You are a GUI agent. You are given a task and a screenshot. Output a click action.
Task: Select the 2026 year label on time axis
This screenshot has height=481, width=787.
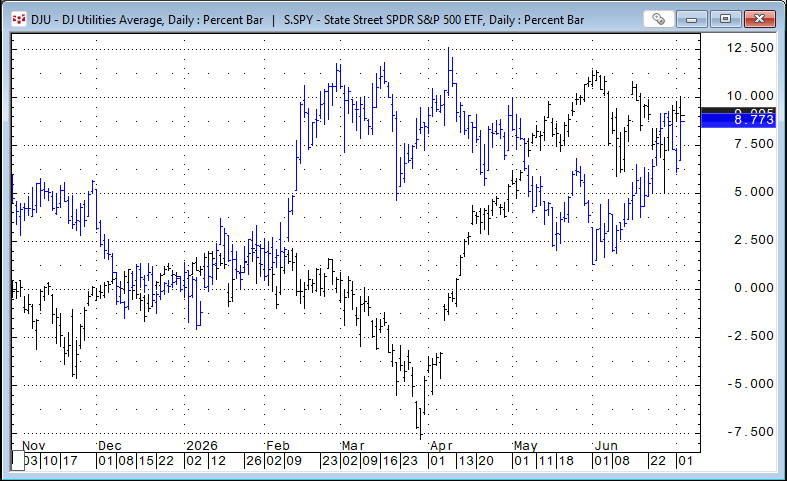click(202, 446)
